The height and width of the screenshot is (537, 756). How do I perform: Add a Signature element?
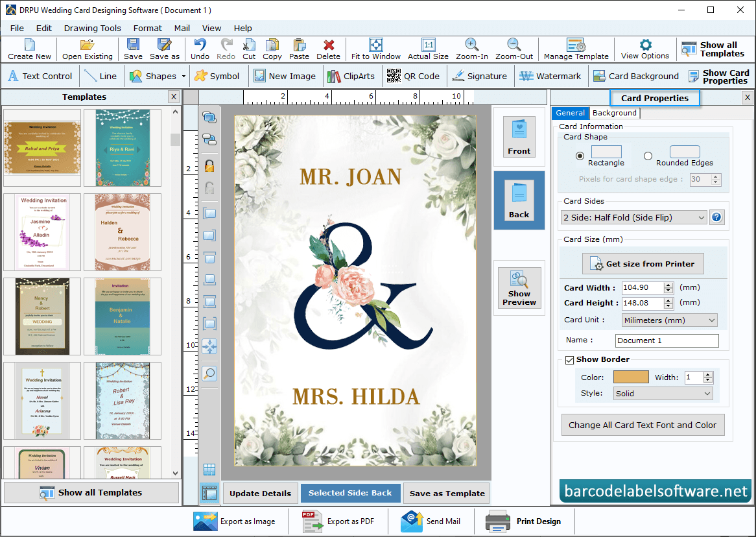480,76
